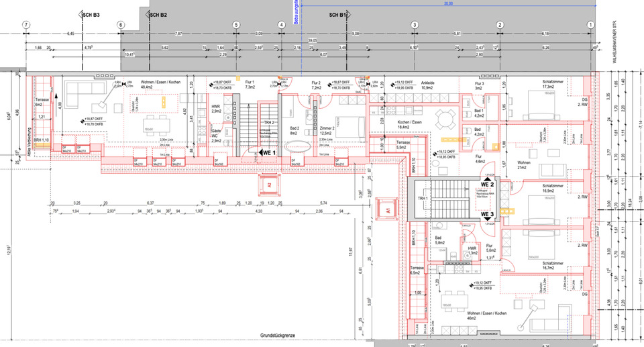Select the Terrasse 6m2 label at left

[x=42, y=103]
